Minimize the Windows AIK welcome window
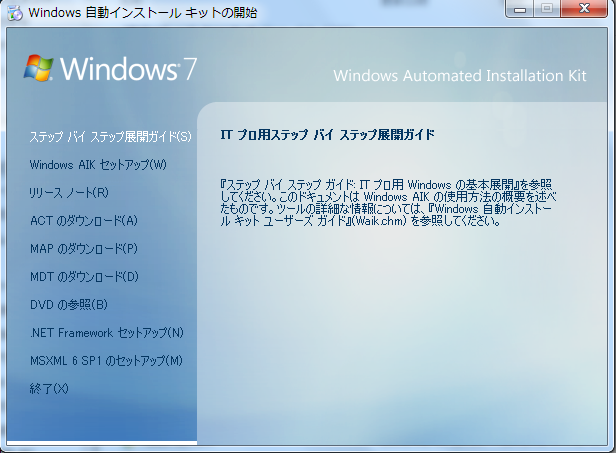616x453 pixels. pyautogui.click(x=520, y=9)
